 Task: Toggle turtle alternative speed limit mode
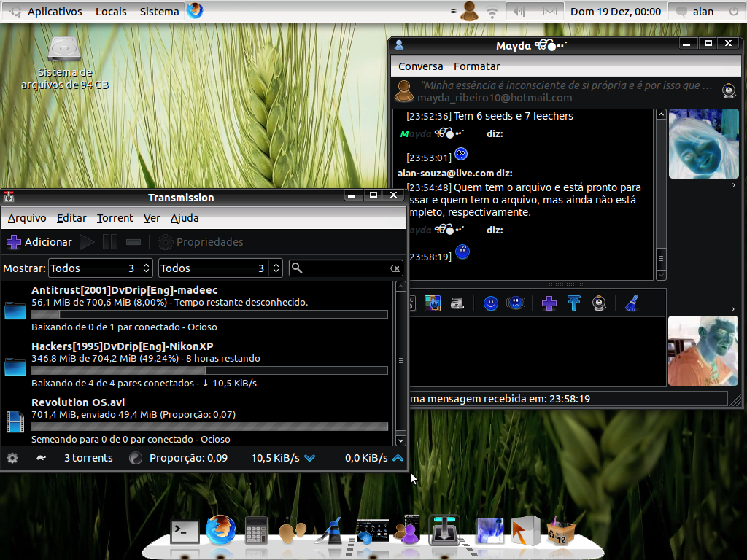(x=41, y=458)
